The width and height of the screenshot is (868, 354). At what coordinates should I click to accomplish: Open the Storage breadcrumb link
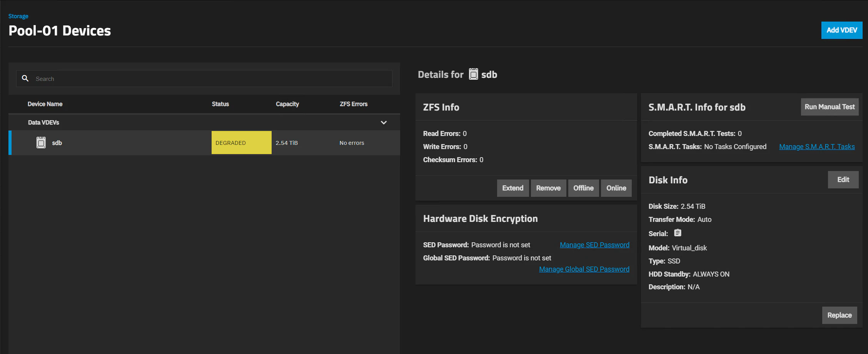18,16
